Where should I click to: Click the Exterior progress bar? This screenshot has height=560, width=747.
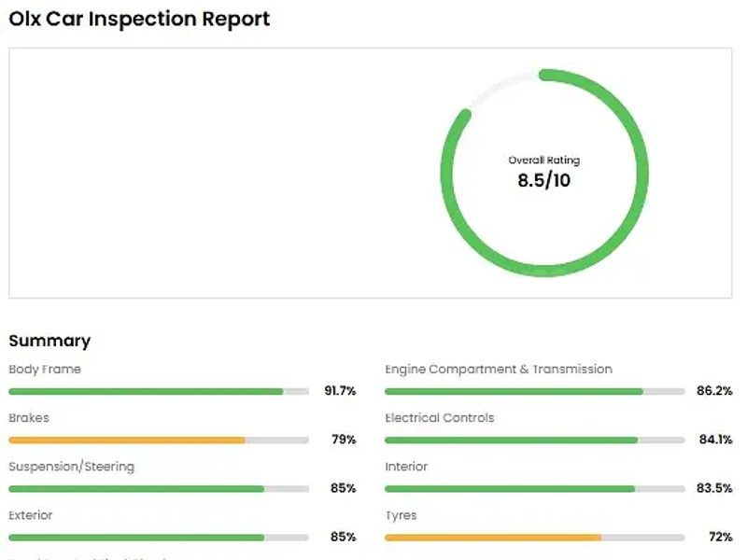coord(158,538)
